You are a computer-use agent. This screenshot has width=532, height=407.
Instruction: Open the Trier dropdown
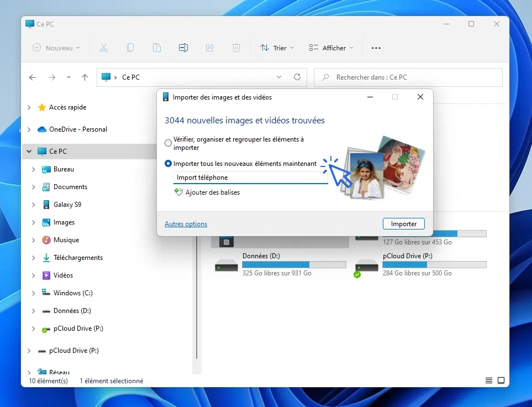click(276, 48)
